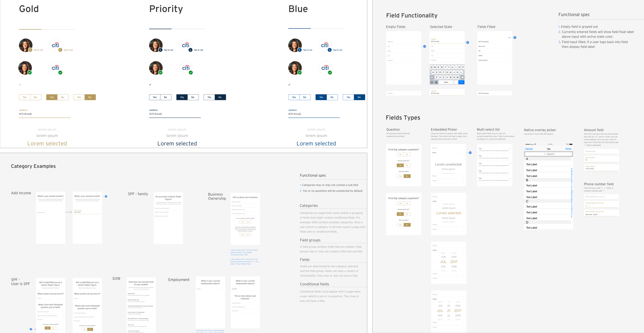Screen dimensions: 644x333
Task: Click the gold progress bar under Gold heading
Action: click(30, 29)
